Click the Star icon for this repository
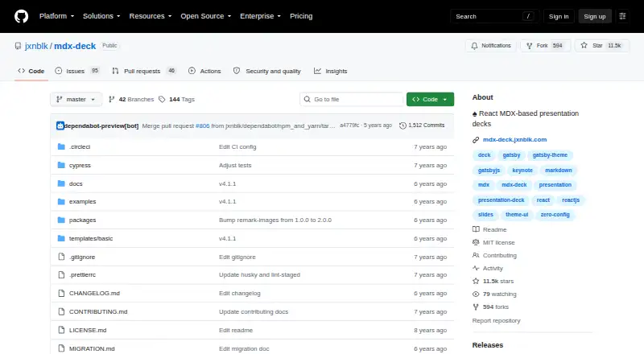 pos(584,46)
